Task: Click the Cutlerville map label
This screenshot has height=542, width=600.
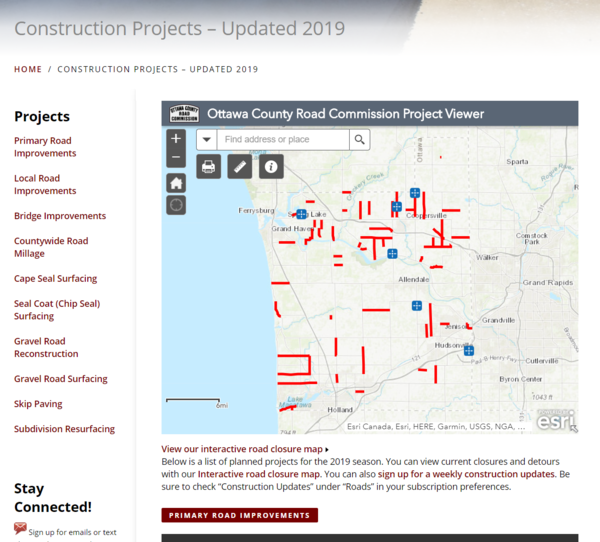Action: pos(541,361)
